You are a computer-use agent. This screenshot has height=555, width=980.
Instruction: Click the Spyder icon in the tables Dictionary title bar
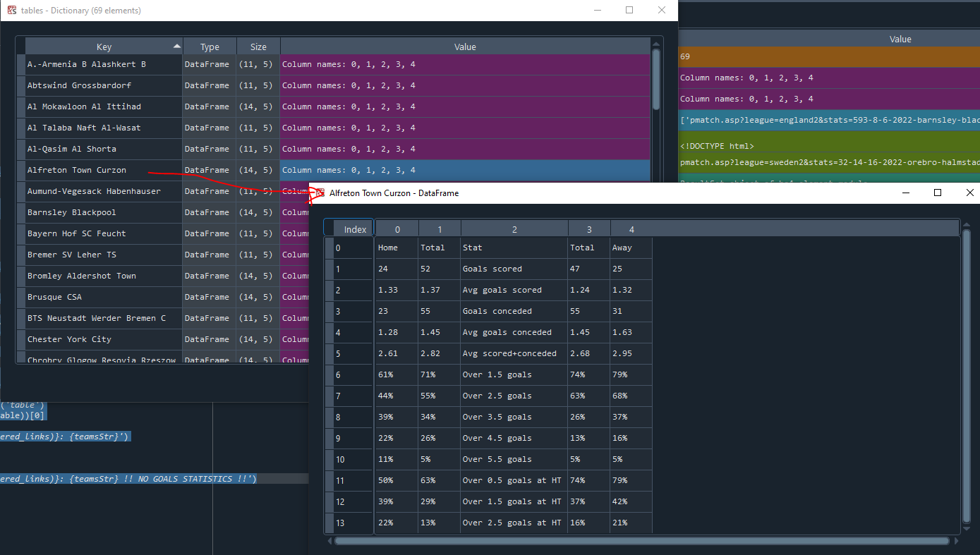pos(12,11)
